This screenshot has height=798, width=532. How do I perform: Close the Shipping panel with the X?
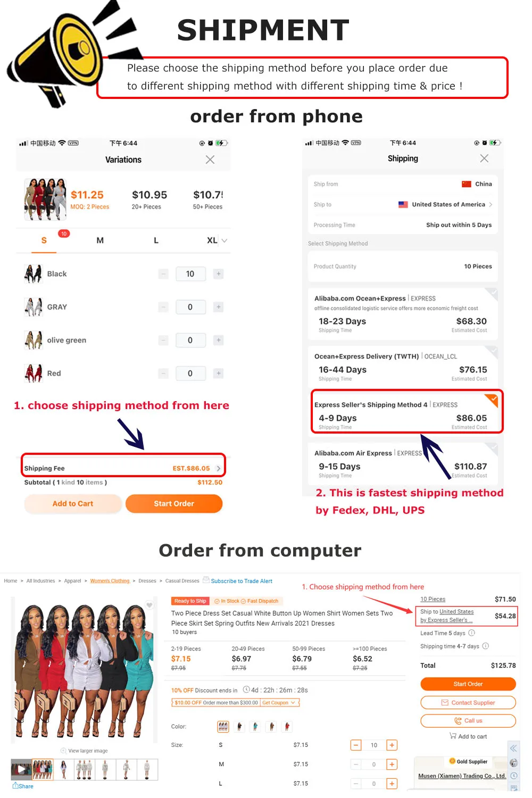pyautogui.click(x=484, y=159)
